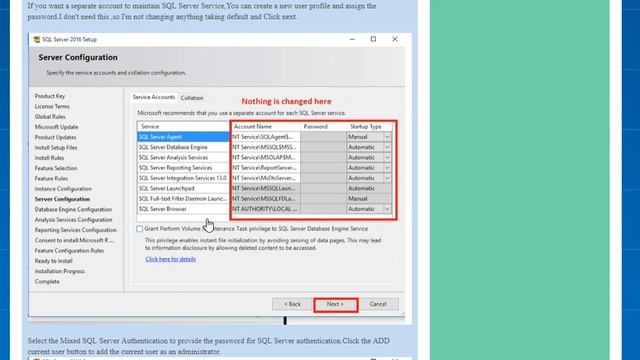Click account name NT Service\ReportServer field
Image resolution: width=640 pixels, height=360 pixels.
coord(266,168)
